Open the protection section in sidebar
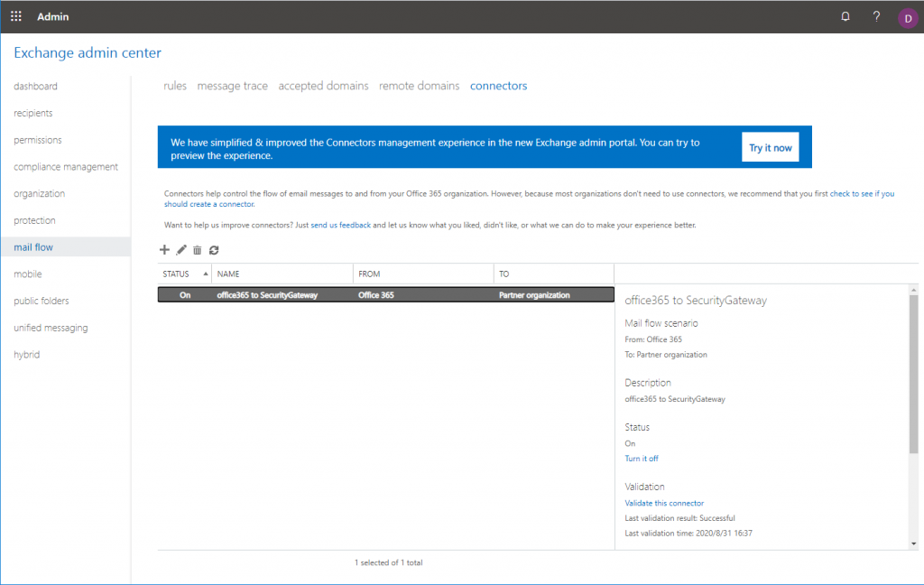The width and height of the screenshot is (924, 585). (34, 220)
